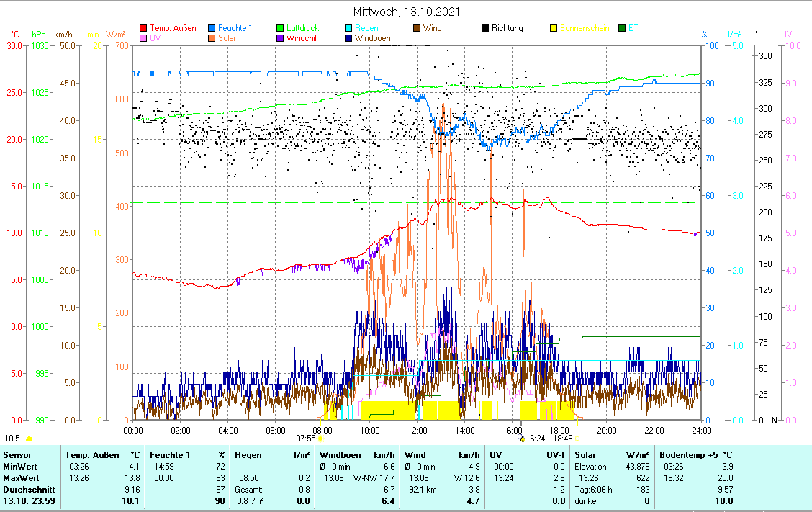
Task: Click the UV-I axis label on right
Action: [x=788, y=34]
